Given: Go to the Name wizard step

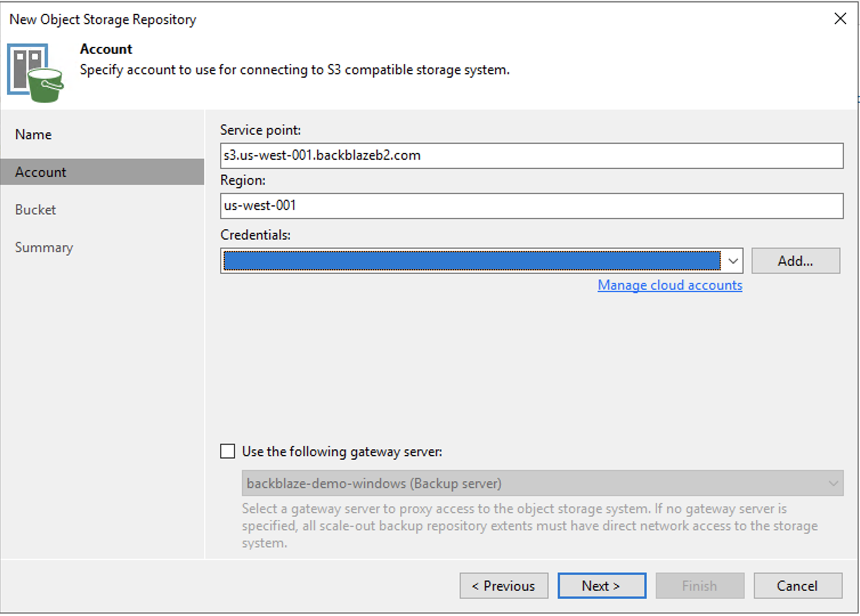Looking at the screenshot, I should 33,135.
